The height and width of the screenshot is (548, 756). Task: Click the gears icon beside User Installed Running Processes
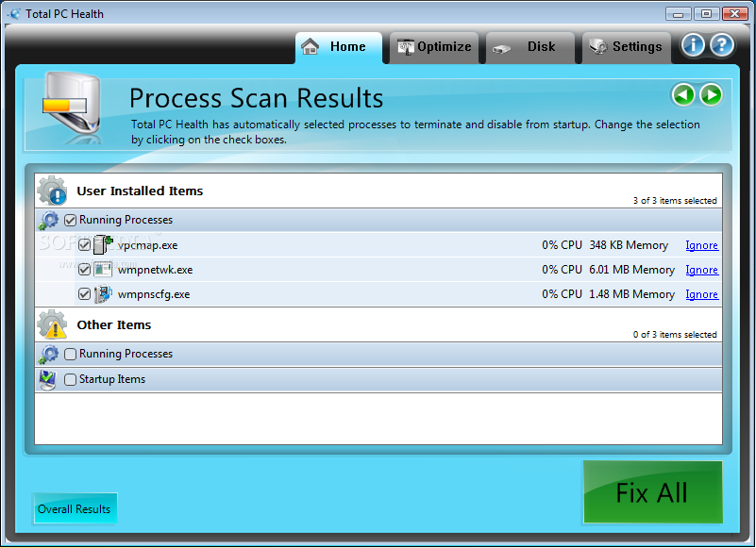(49, 221)
